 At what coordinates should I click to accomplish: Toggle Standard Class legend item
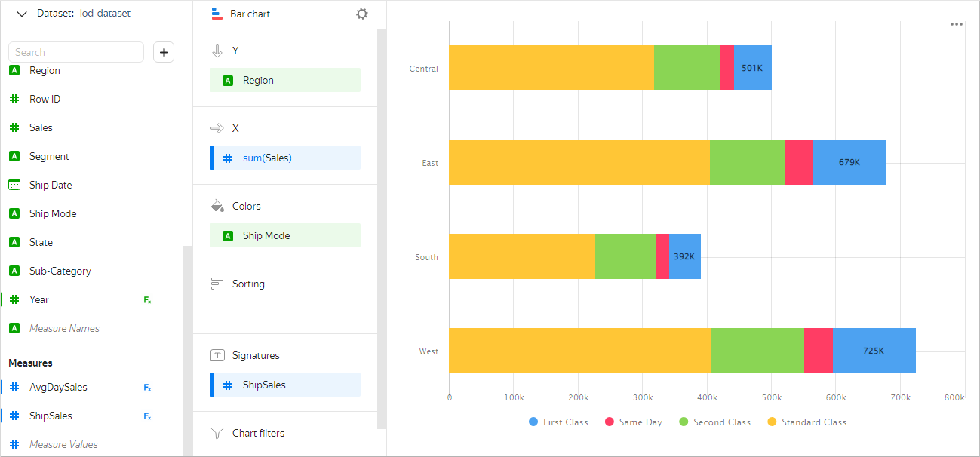coord(806,422)
